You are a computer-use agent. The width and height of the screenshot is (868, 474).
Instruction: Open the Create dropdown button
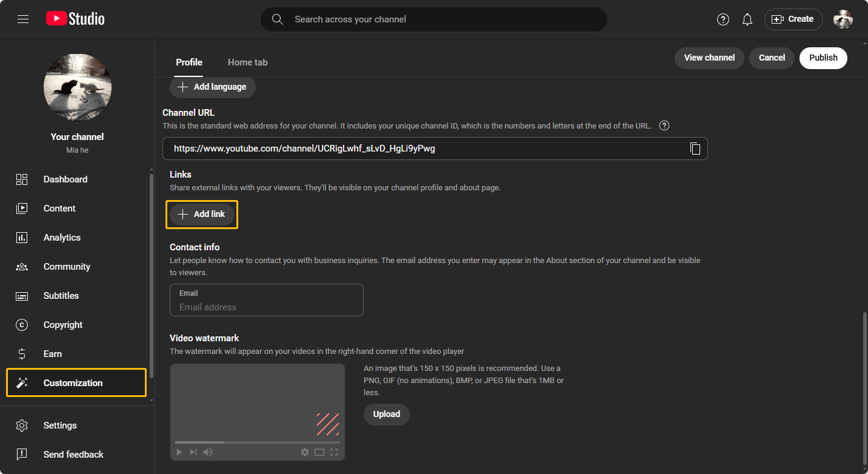793,19
